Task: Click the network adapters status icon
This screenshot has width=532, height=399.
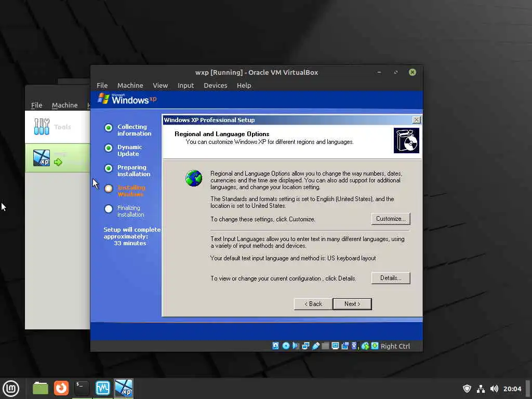Action: point(305,345)
